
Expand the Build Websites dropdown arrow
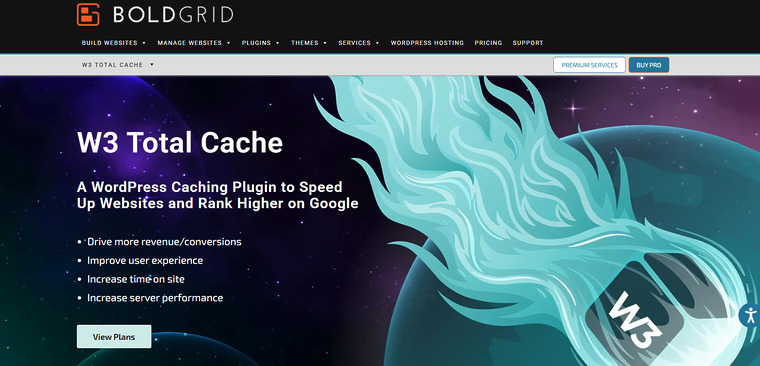click(x=144, y=43)
